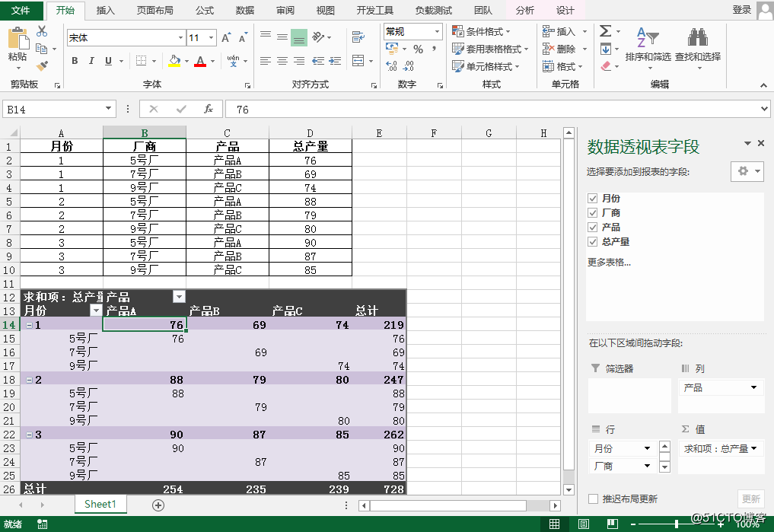The image size is (774, 532).
Task: Open the 月份 row label filter dropdown
Action: pyautogui.click(x=96, y=311)
